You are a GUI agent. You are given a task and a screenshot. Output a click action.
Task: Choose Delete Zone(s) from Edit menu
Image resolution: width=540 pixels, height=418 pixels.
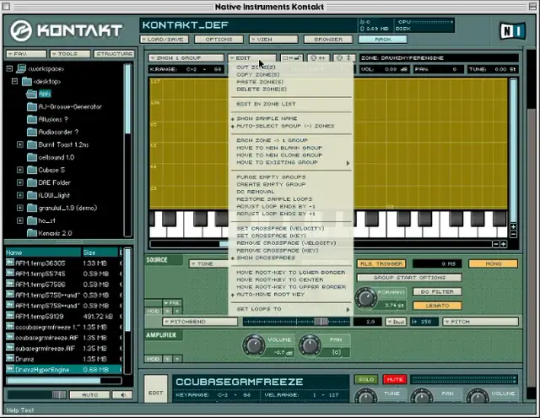click(262, 89)
